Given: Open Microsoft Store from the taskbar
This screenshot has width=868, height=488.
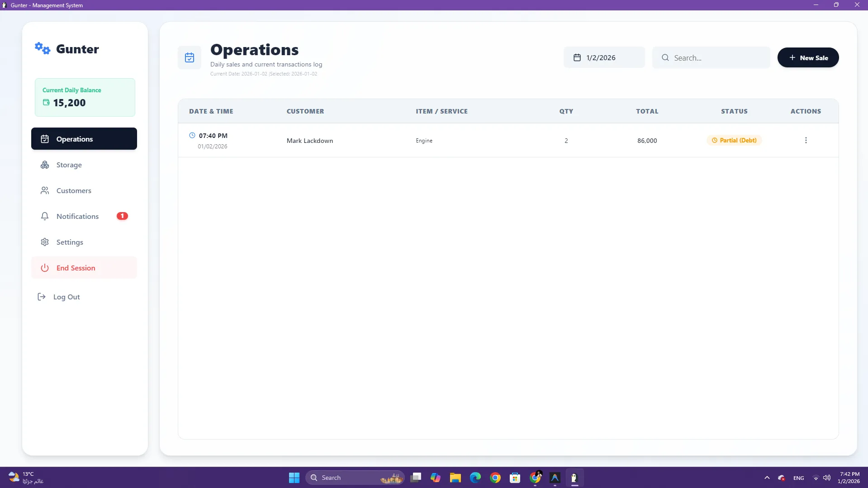Looking at the screenshot, I should coord(515,478).
